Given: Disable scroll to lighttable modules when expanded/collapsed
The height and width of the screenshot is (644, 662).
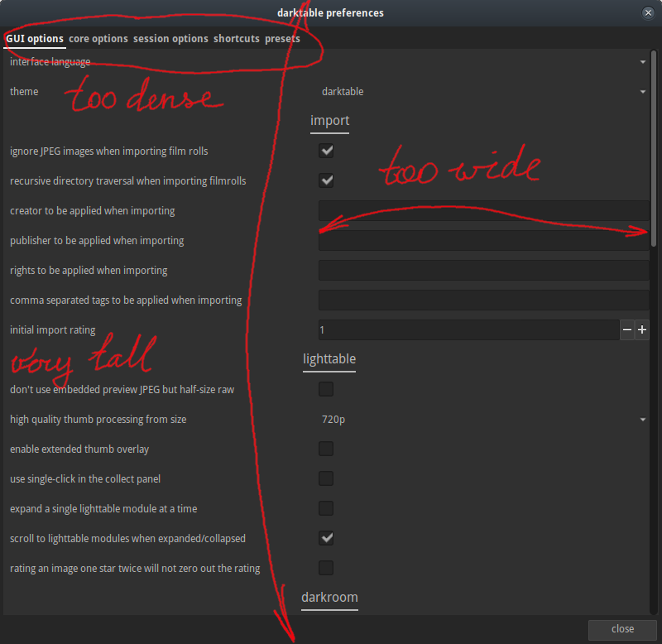Looking at the screenshot, I should [x=326, y=538].
